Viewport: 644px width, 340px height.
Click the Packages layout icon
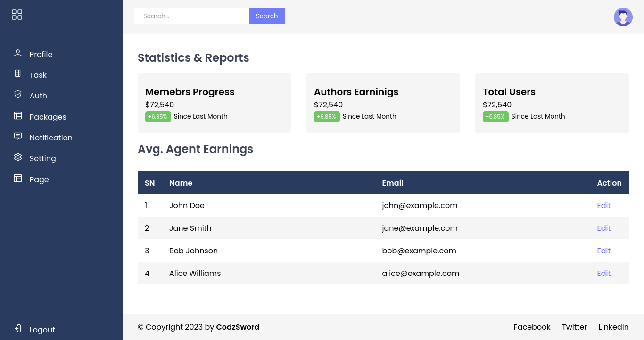pos(18,115)
